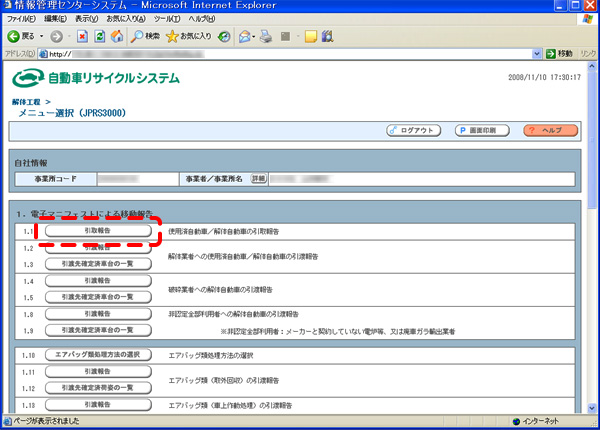Expand the address bar dropdown arrow

tap(537, 54)
